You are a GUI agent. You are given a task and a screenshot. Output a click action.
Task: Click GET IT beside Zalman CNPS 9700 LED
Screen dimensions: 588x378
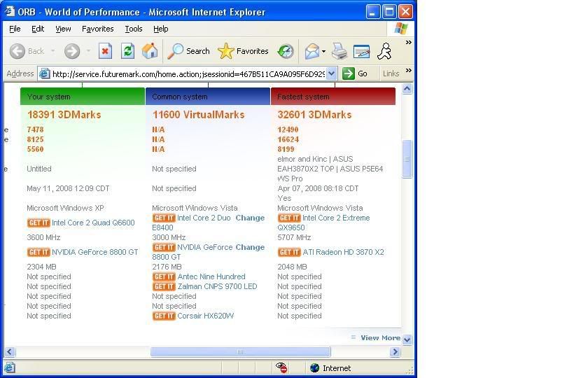click(164, 286)
